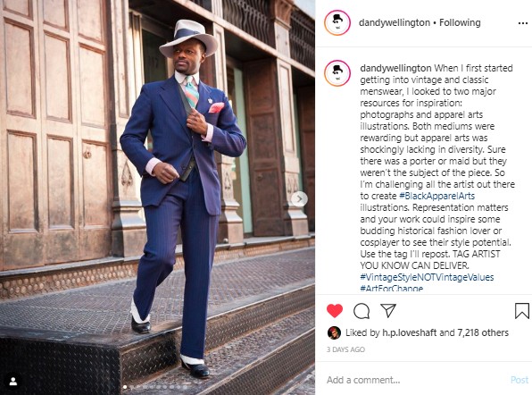Open dandywellington avatar in the header
Screen dimensions: 532x395
tap(337, 22)
